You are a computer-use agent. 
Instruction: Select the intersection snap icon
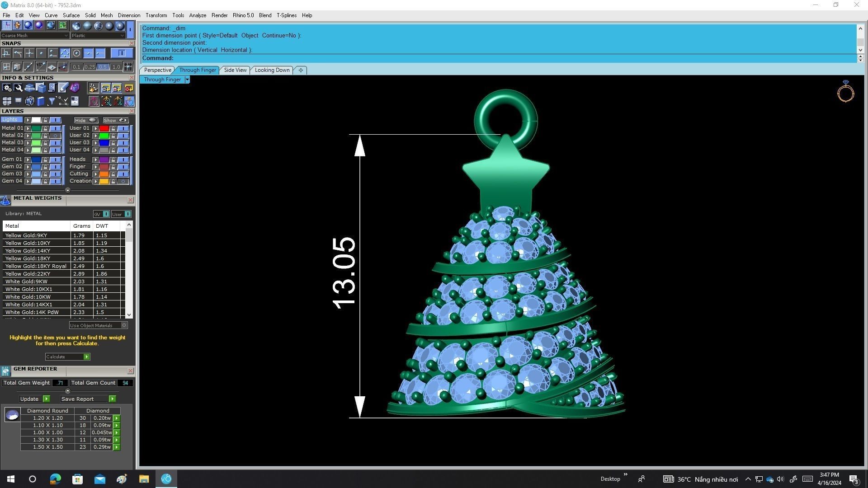click(29, 53)
